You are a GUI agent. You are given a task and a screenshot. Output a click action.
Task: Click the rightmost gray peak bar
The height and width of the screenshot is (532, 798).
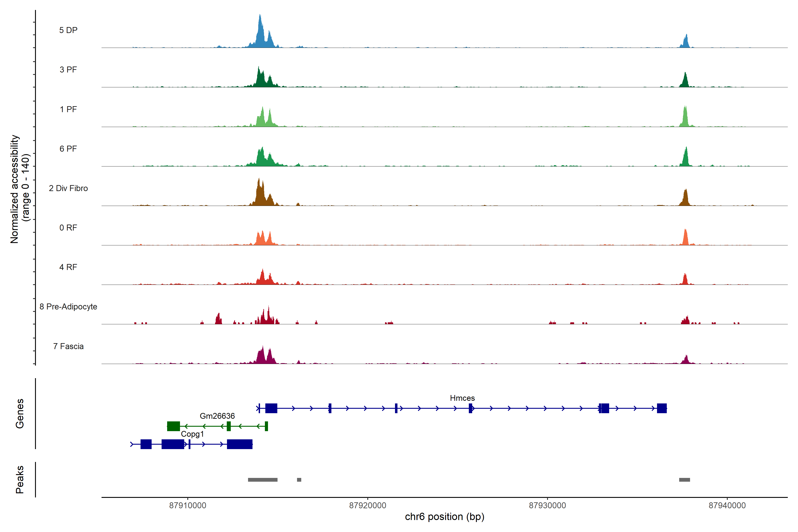(684, 480)
